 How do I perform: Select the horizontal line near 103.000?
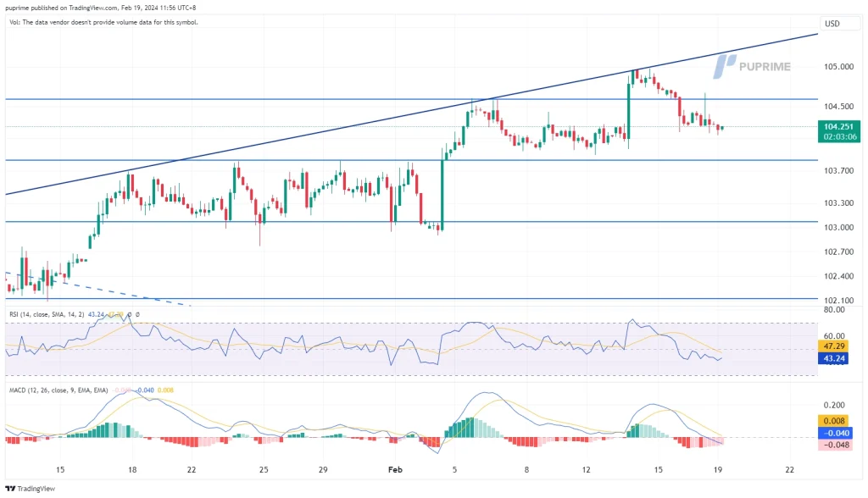click(x=509, y=222)
